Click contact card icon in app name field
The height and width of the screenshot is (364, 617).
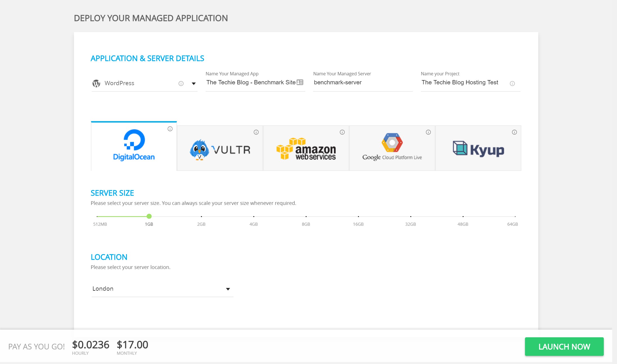(x=300, y=82)
